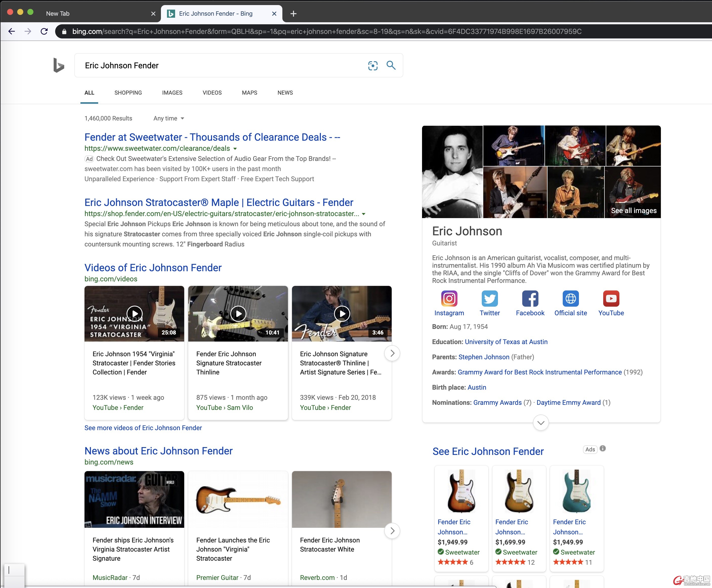Viewport: 712px width, 588px height.
Task: Switch to the IMAGES tab
Action: (172, 92)
